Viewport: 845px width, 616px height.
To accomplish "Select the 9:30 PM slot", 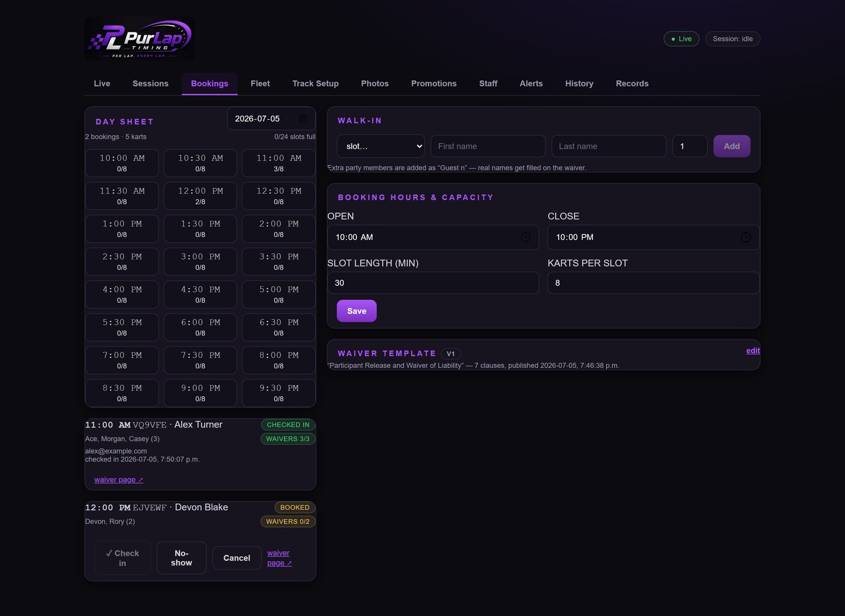I will click(279, 393).
